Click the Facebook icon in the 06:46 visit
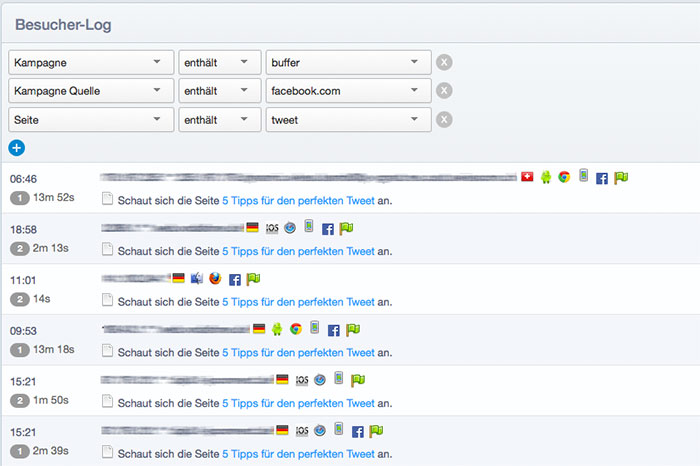700x466 pixels. pos(602,179)
